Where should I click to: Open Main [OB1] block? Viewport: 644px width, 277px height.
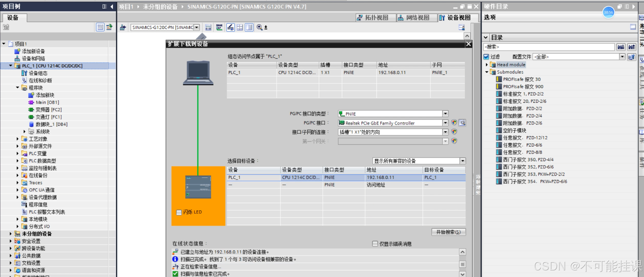coord(47,102)
